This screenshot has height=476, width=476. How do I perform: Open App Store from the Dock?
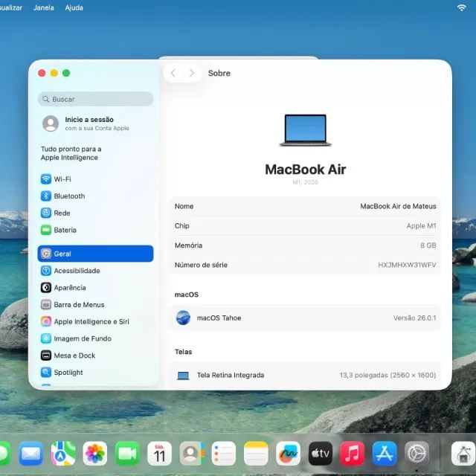click(385, 454)
